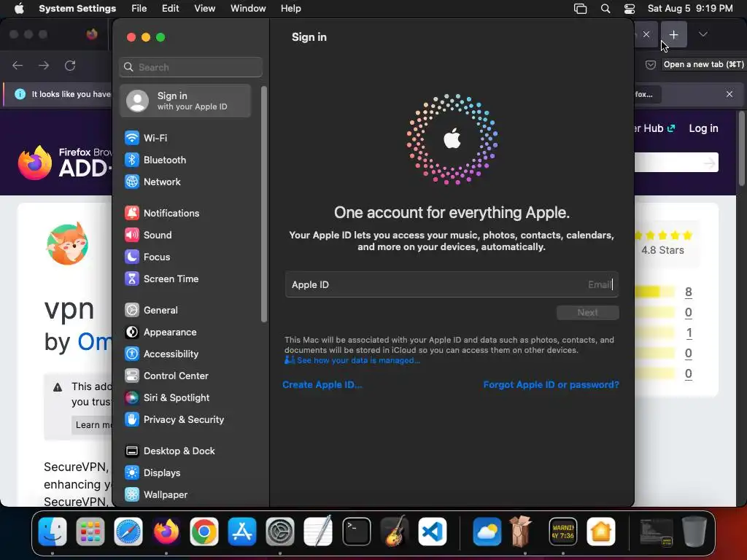The image size is (747, 560).
Task: Open System Settings menu in menu bar
Action: [x=77, y=9]
